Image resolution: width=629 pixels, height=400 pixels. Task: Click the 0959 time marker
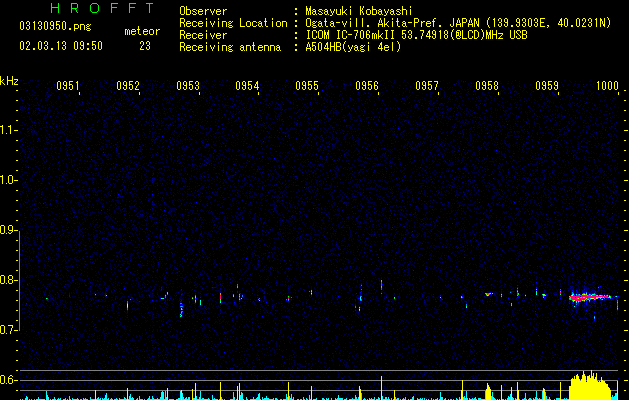(x=547, y=86)
